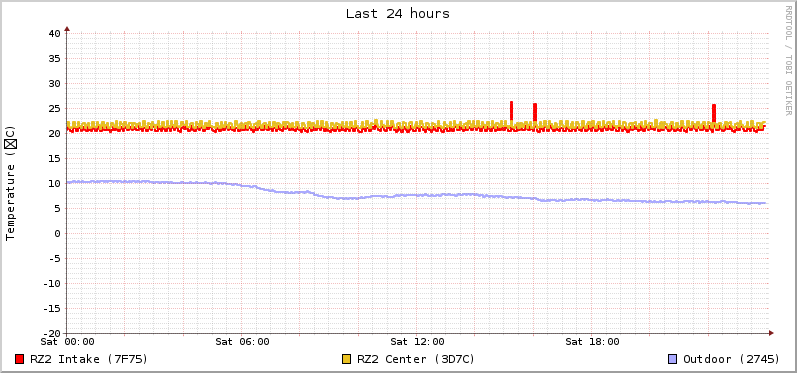
Task: Click the red spike after Sat 18:00
Action: point(714,113)
